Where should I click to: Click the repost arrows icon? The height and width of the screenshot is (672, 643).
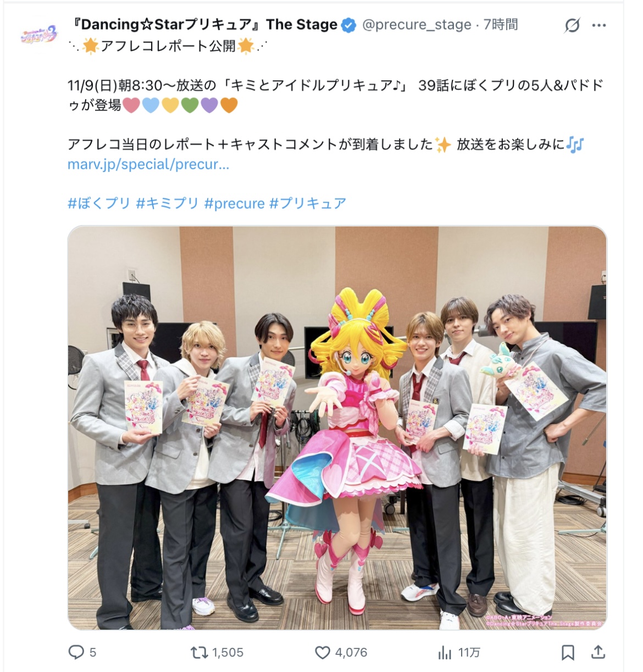click(199, 652)
